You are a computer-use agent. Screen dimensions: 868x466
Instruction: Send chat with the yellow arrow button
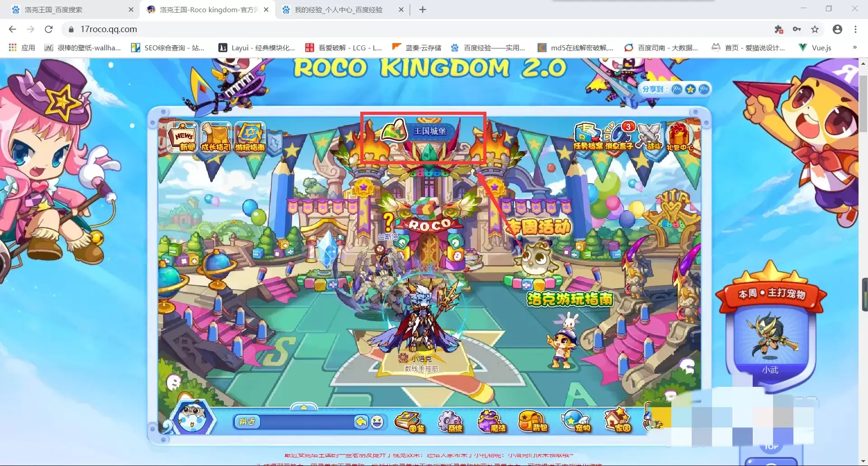pyautogui.click(x=361, y=422)
